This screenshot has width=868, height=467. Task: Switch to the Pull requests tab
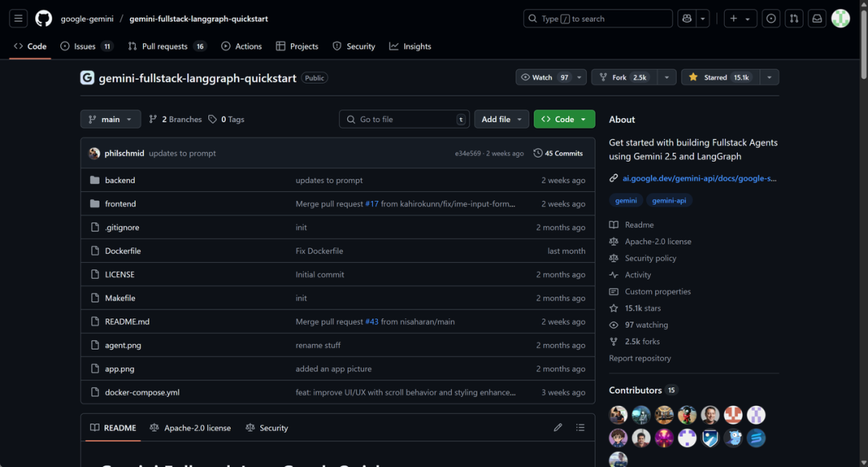168,47
